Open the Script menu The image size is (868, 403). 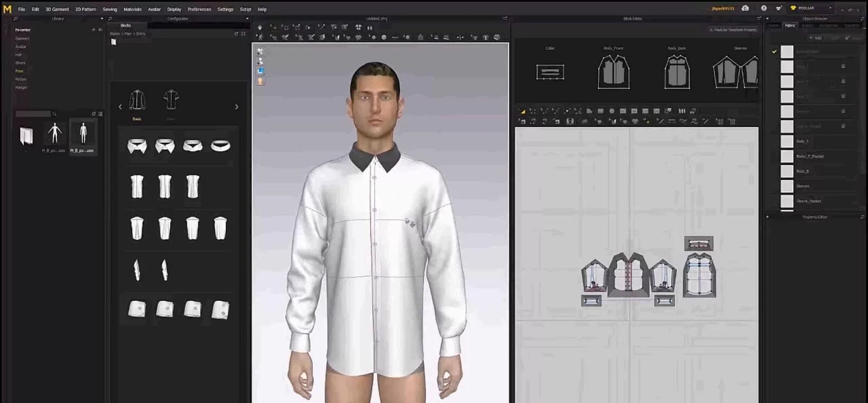[246, 9]
